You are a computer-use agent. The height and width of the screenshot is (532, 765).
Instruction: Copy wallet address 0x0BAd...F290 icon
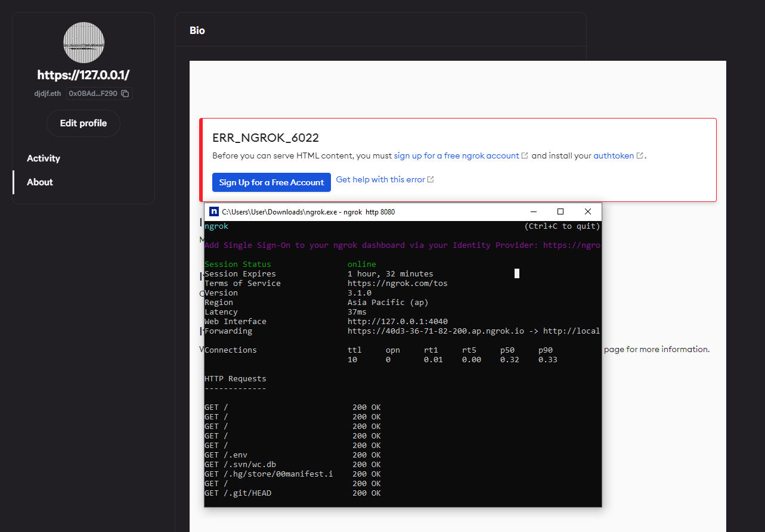pyautogui.click(x=125, y=94)
